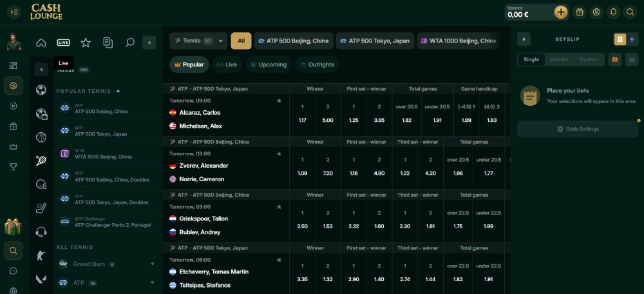
Task: Open the header search icon
Action: [630, 12]
